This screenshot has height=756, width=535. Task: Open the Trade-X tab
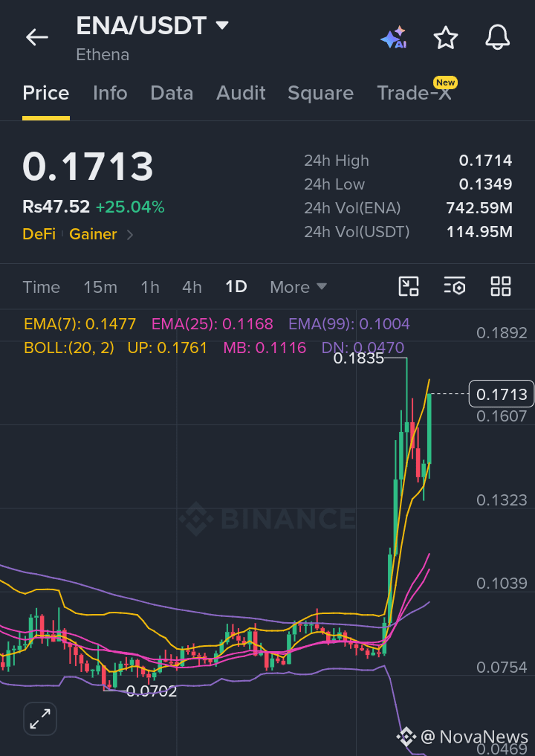(x=414, y=93)
